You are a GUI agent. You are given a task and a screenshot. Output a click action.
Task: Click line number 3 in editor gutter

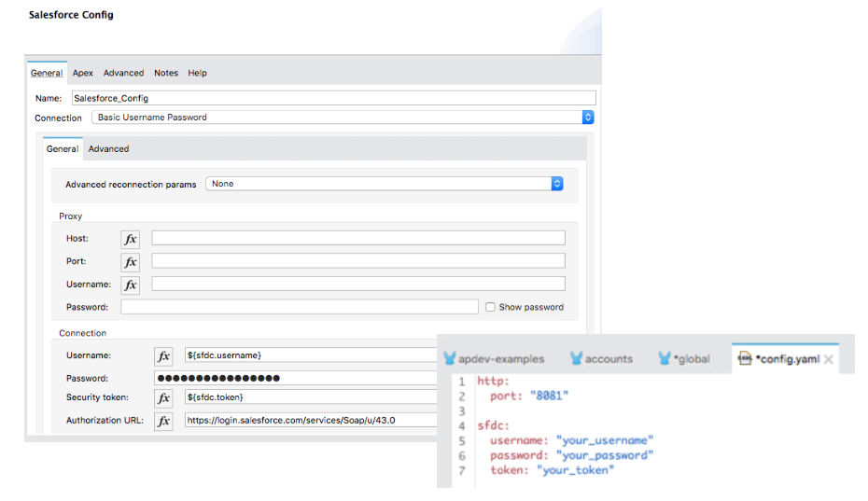(x=462, y=411)
